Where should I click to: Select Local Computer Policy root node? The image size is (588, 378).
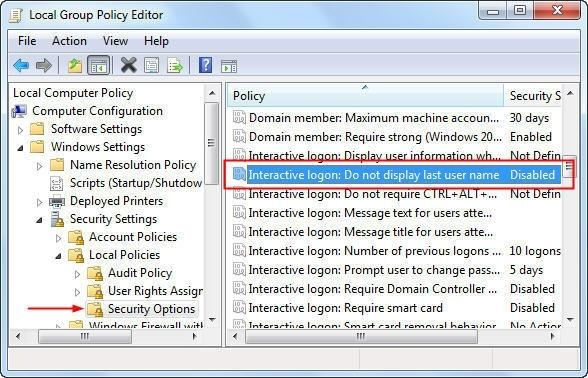pyautogui.click(x=73, y=93)
